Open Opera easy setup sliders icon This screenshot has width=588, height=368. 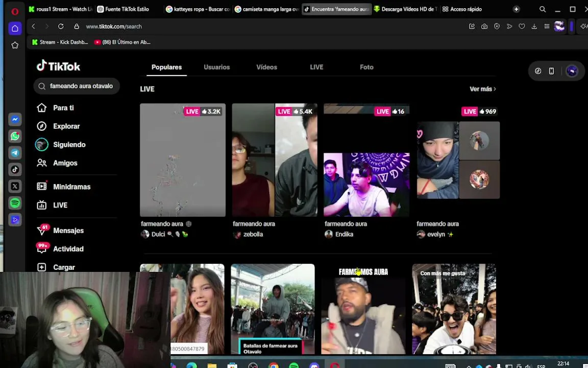click(547, 26)
